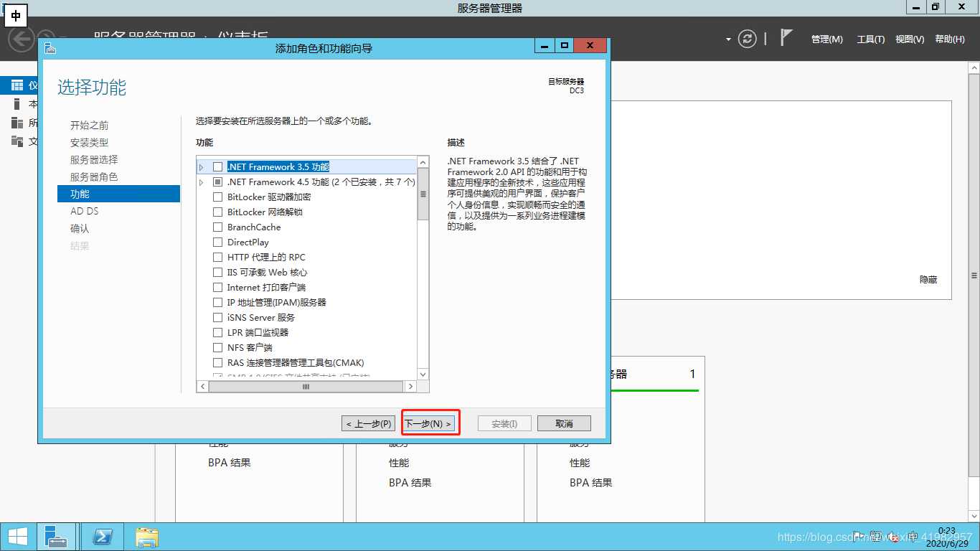Open the Windows Start button
This screenshot has height=551, width=980.
click(18, 537)
